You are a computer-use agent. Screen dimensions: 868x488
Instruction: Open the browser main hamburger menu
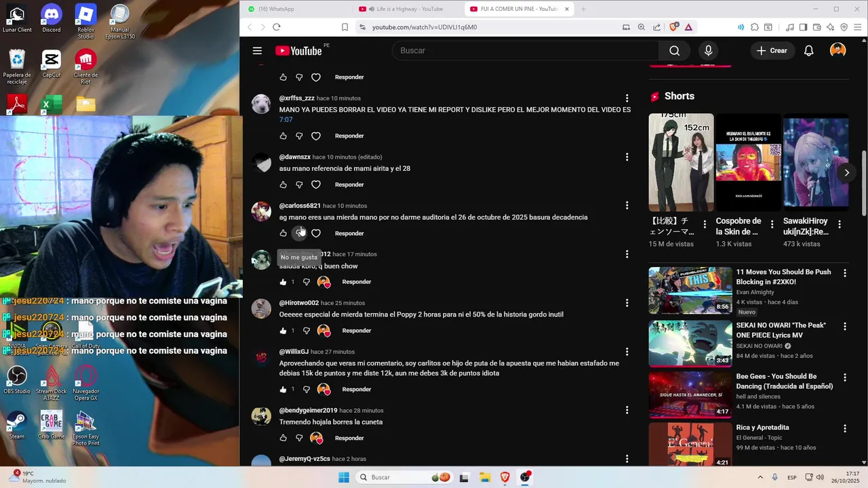coord(856,27)
